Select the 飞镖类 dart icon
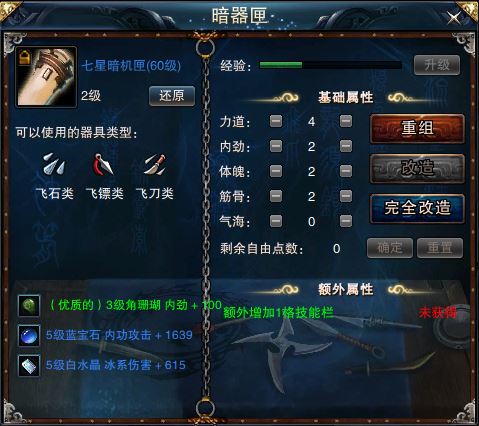 click(104, 164)
